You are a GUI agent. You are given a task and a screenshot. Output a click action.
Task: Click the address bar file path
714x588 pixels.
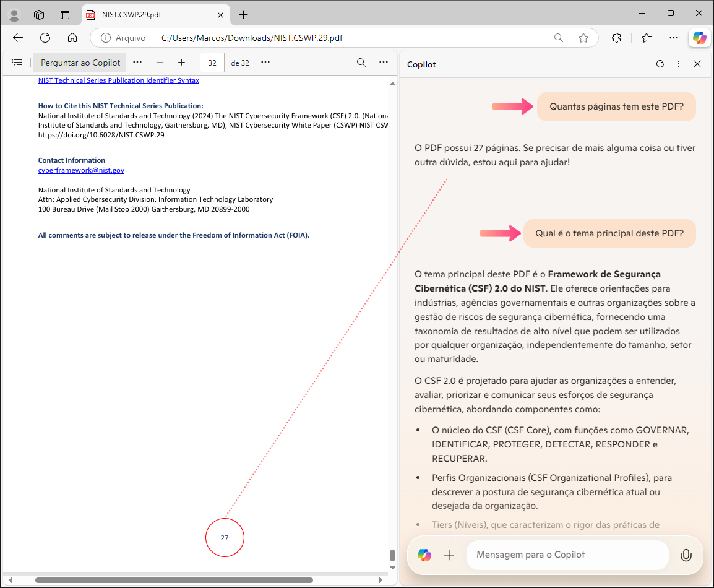point(252,38)
